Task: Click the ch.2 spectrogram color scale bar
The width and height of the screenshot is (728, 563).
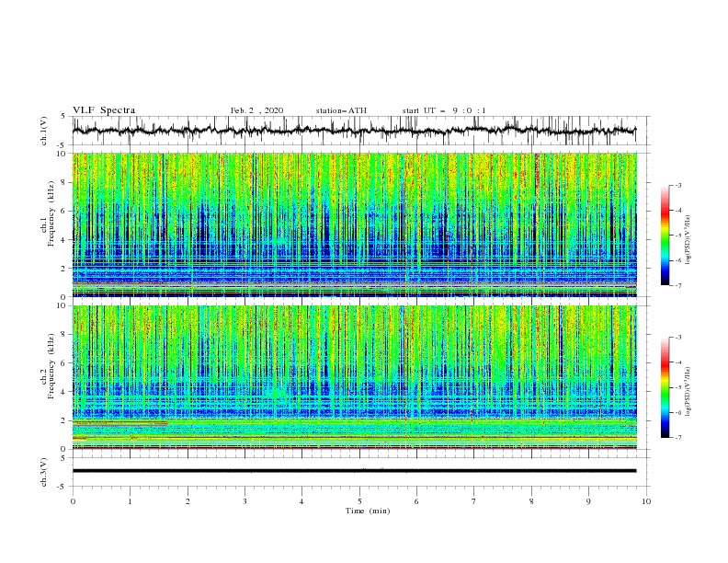Action: 665,387
